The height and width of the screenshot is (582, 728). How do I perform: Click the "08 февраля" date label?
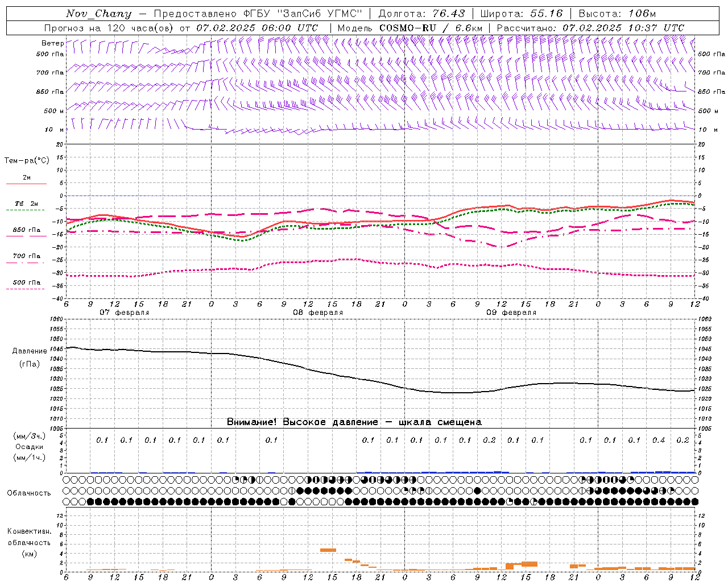tap(318, 313)
